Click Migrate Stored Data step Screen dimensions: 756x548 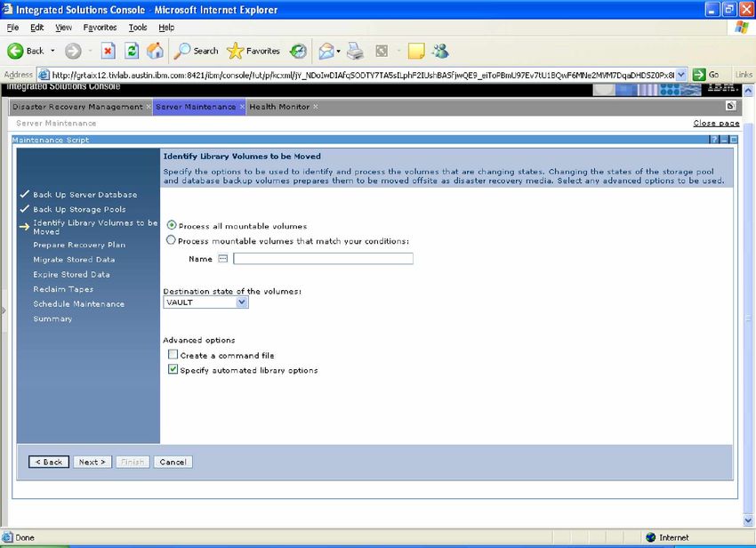tap(74, 259)
